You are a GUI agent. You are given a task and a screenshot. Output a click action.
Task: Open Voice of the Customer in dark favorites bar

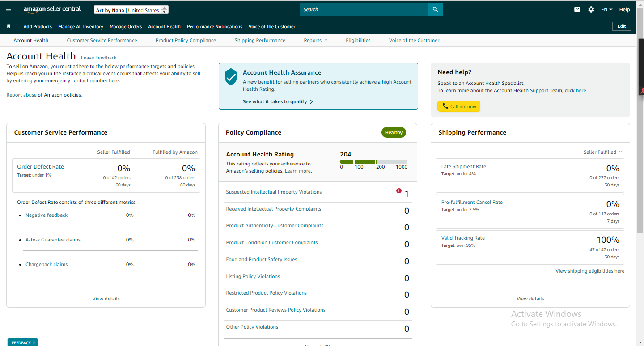click(272, 26)
